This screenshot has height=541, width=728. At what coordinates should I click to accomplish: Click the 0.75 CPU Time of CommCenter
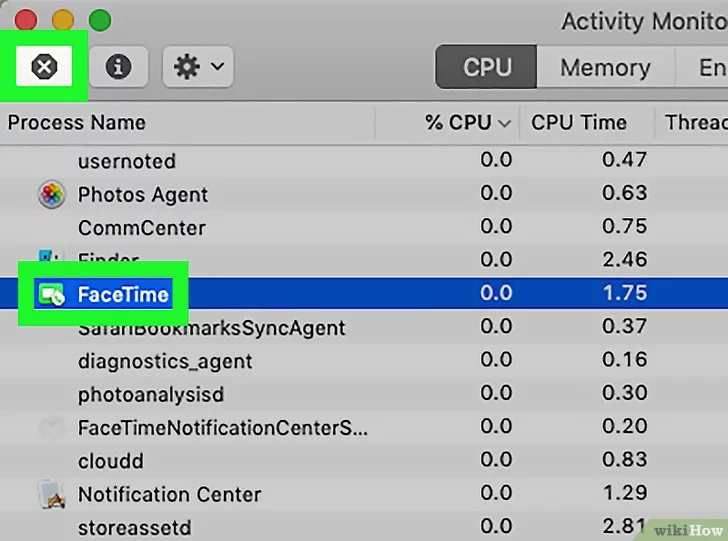pyautogui.click(x=624, y=227)
